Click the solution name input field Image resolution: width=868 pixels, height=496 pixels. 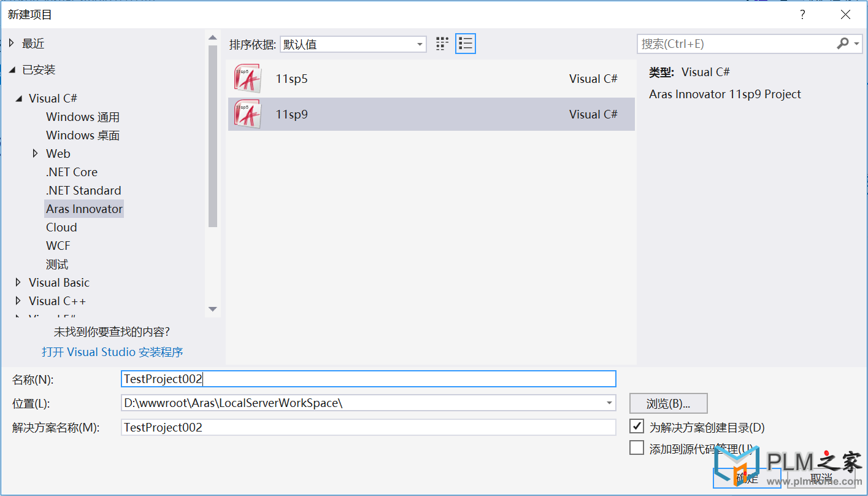(369, 427)
